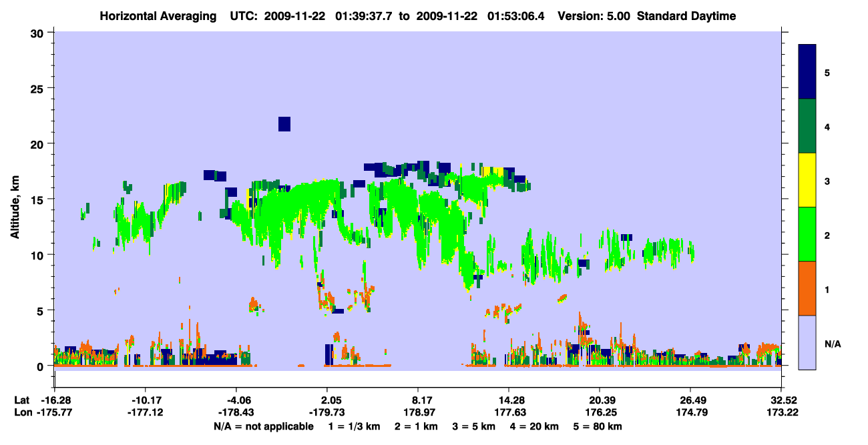
Task: Click the legend label '5' beside the colorbar
Action: (827, 72)
